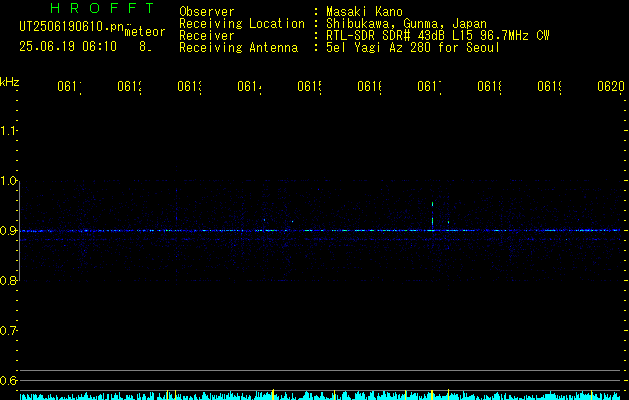Click the 0620 time axis label
Image resolution: width=629 pixels, height=400 pixels.
(611, 87)
